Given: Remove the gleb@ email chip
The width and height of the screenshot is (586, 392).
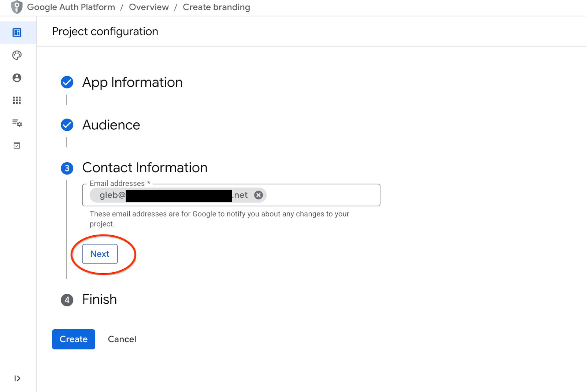Looking at the screenshot, I should [259, 195].
